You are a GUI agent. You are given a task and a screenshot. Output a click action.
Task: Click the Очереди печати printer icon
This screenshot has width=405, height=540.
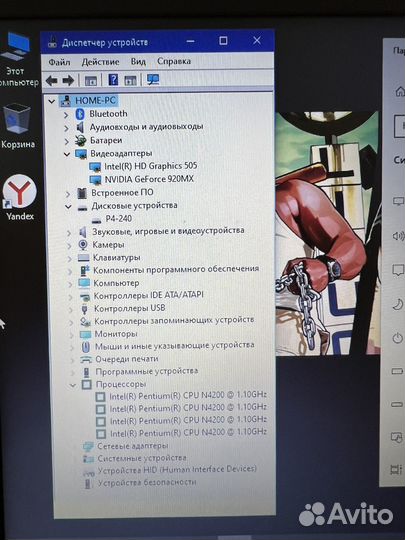pos(86,359)
